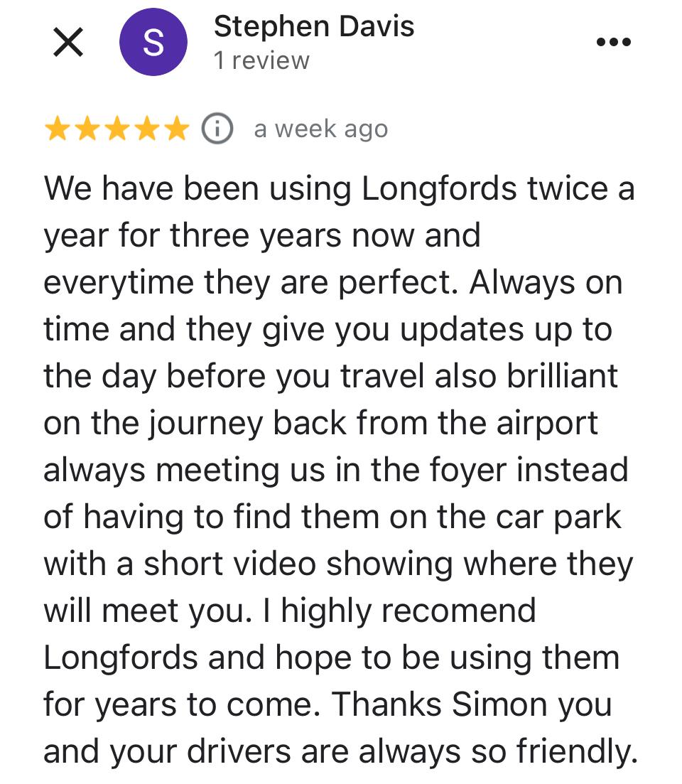682x784 pixels.
Task: Select the third rating star
Action: pos(117,129)
